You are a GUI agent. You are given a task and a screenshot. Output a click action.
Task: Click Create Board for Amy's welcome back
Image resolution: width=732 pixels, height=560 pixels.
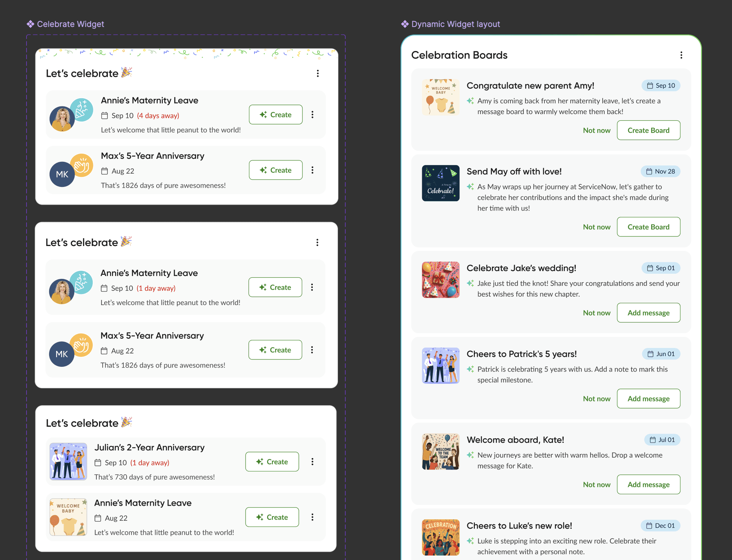tap(648, 130)
